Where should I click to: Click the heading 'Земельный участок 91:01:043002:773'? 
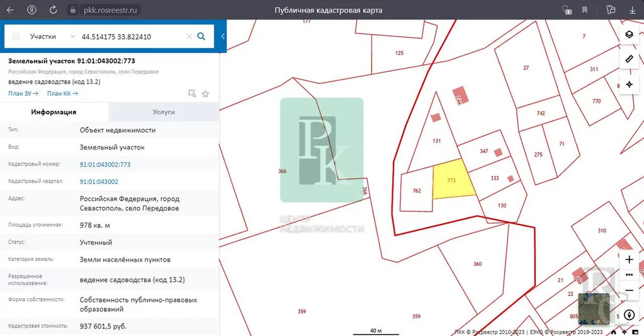[x=72, y=61]
